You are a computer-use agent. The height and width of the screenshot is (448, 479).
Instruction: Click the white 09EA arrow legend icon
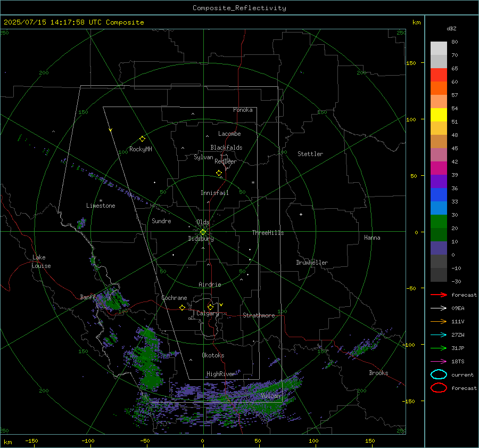click(439, 308)
